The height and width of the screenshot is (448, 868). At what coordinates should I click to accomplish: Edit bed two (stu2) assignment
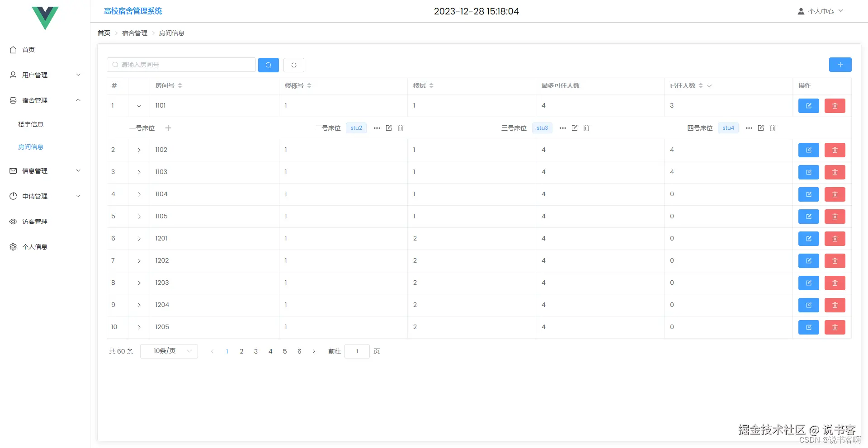pos(389,128)
